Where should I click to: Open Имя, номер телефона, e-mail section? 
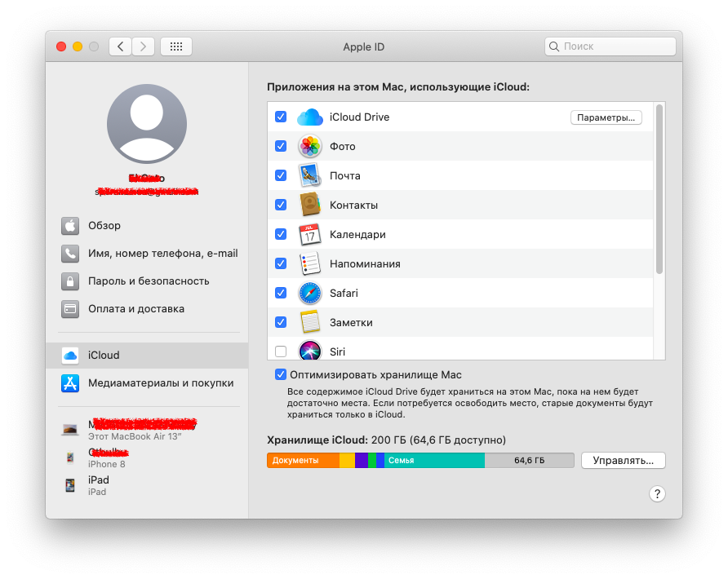[147, 254]
